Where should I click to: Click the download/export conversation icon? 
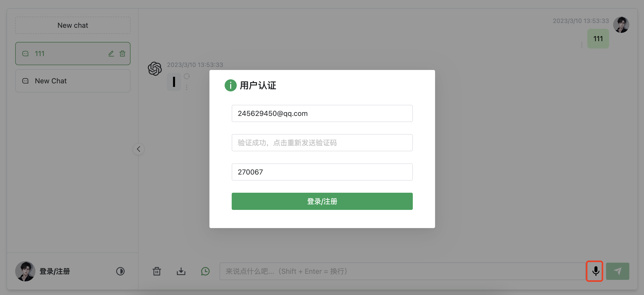tap(181, 271)
